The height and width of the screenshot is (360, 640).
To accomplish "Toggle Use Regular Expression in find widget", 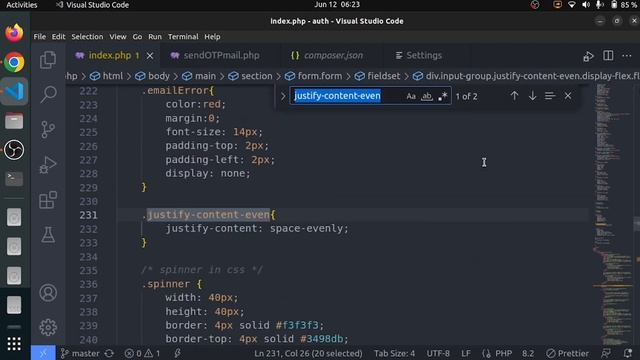I will (x=442, y=96).
